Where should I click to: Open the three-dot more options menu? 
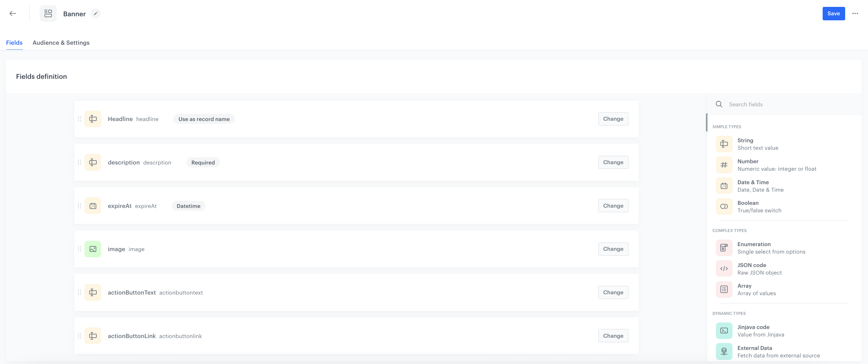pos(855,13)
